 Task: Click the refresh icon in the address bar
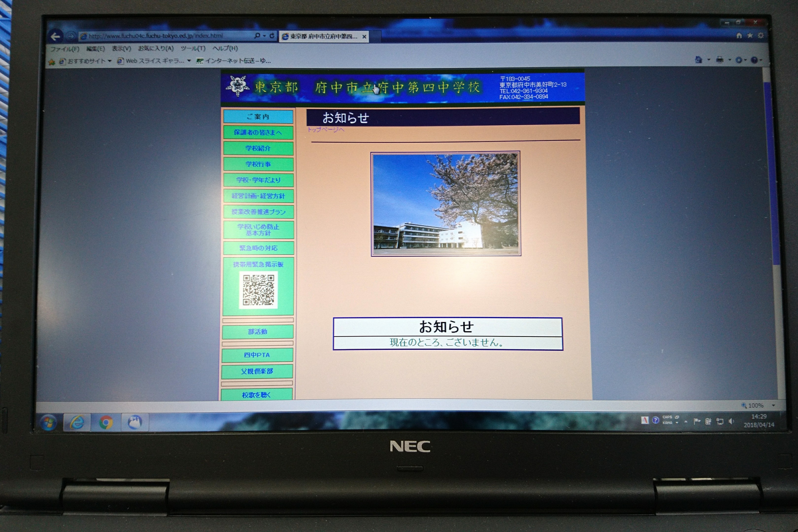272,35
